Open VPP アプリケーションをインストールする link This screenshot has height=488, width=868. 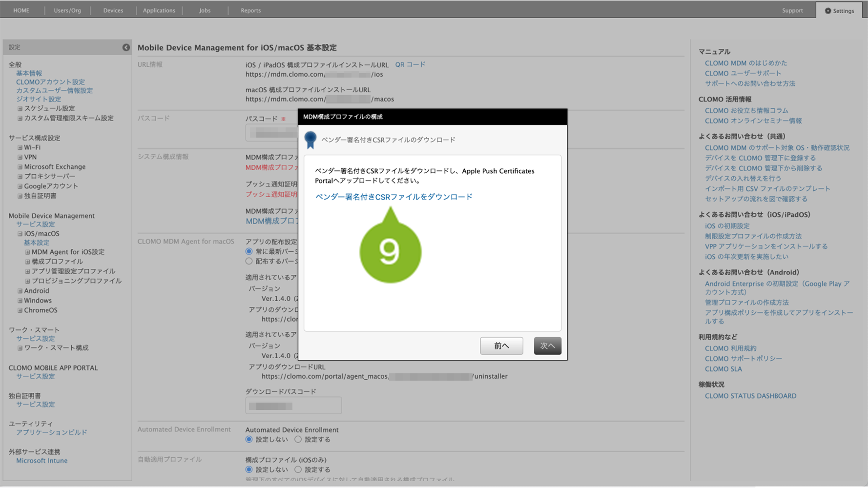click(766, 246)
